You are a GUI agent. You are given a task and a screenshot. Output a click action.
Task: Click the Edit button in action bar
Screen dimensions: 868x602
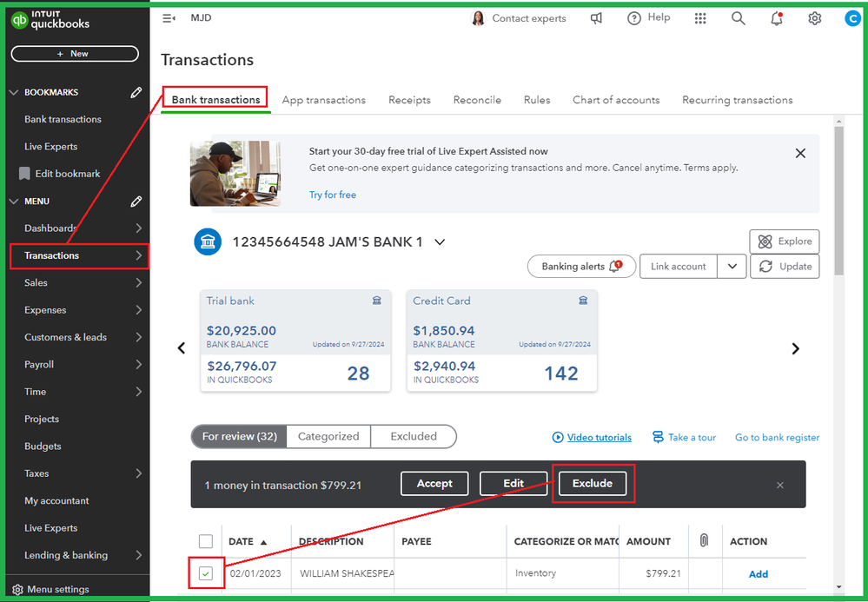click(x=514, y=484)
